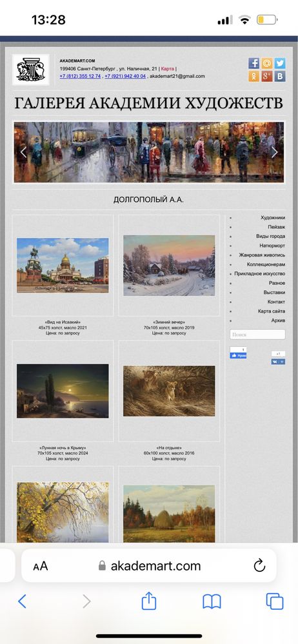Open the Художники menu item

click(273, 218)
